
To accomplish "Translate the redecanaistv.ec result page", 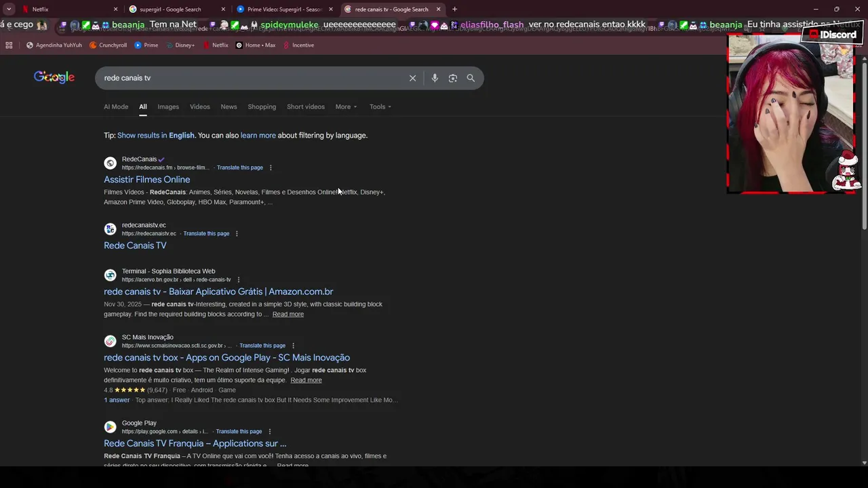I will [x=206, y=234].
